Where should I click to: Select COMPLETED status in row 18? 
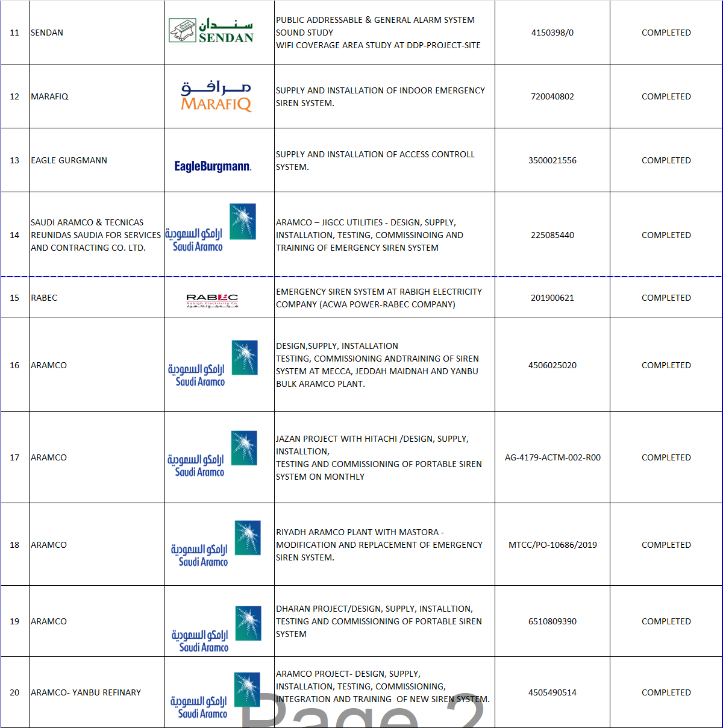coord(666,545)
